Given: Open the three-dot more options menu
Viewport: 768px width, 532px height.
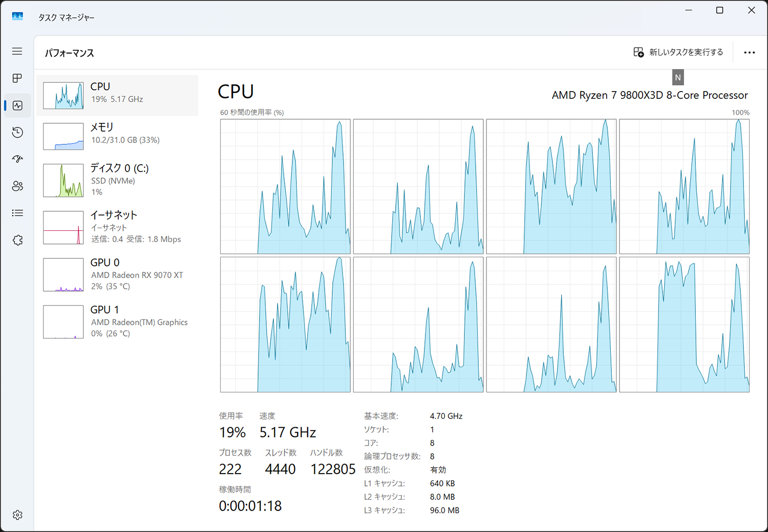Looking at the screenshot, I should 749,52.
